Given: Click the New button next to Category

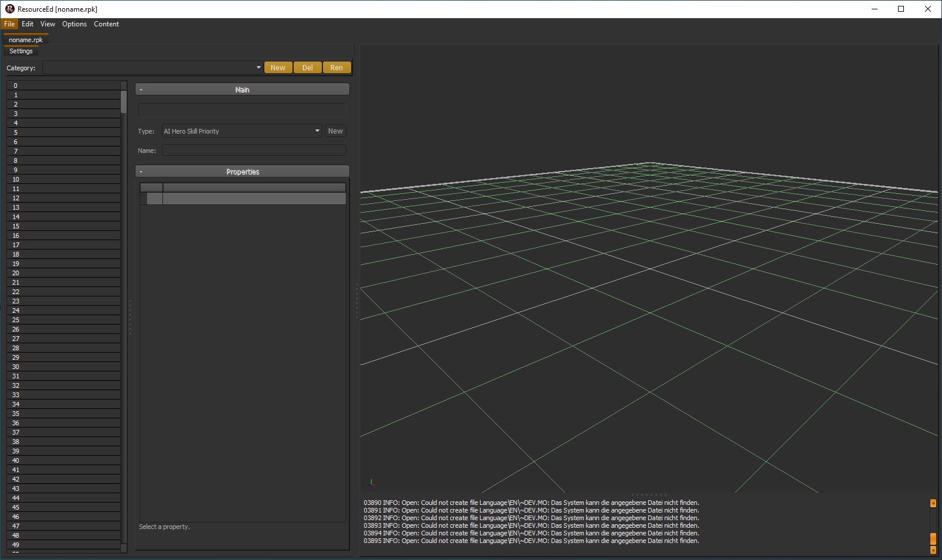Looking at the screenshot, I should (x=278, y=67).
